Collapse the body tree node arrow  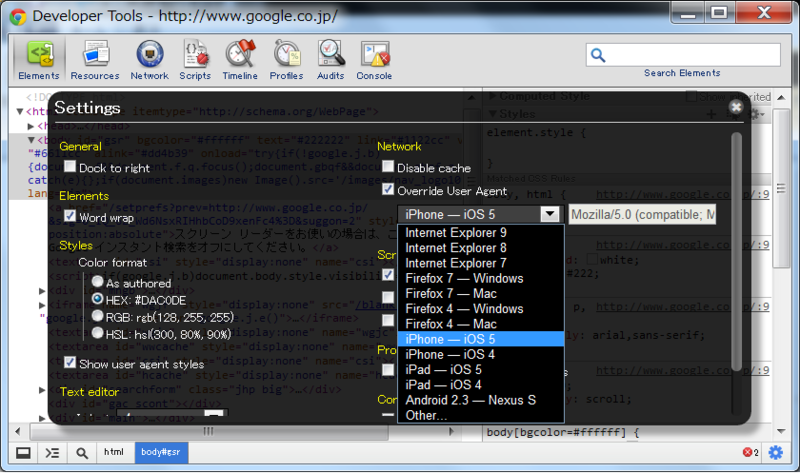click(x=31, y=140)
